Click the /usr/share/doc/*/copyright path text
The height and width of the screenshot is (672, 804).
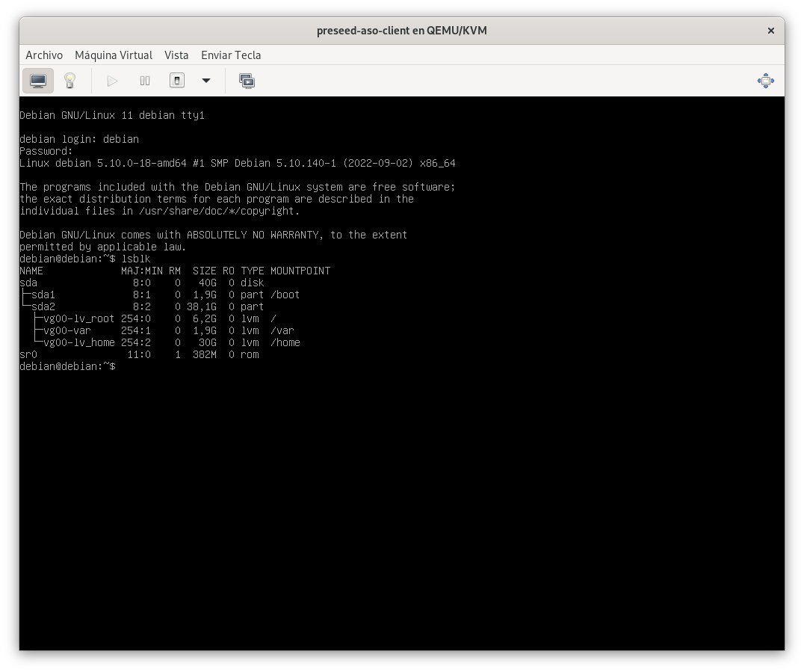[219, 211]
